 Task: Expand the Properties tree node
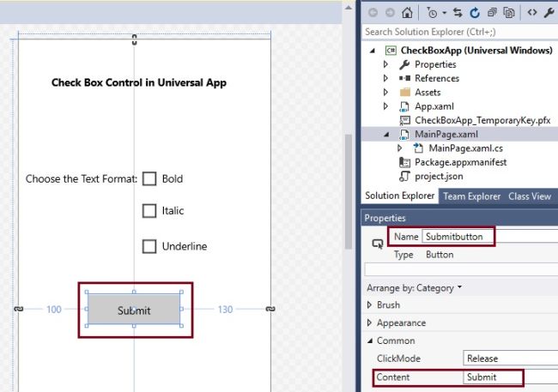pos(385,64)
